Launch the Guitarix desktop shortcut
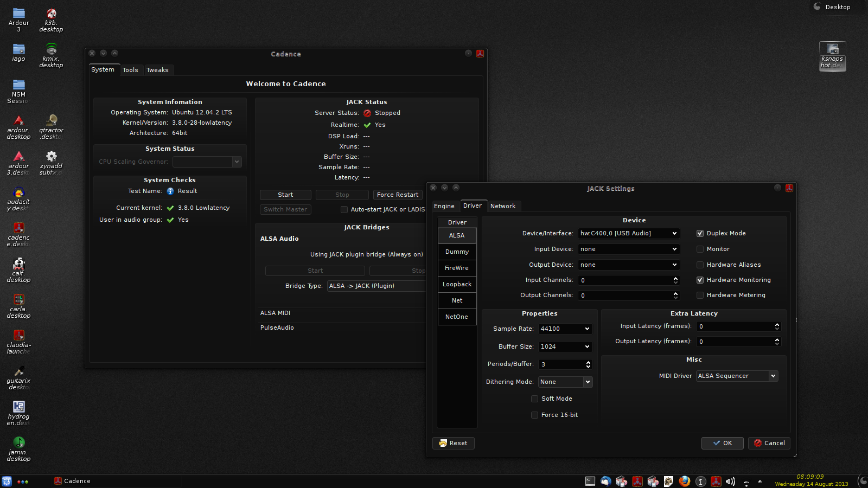The height and width of the screenshot is (488, 868). tap(18, 372)
